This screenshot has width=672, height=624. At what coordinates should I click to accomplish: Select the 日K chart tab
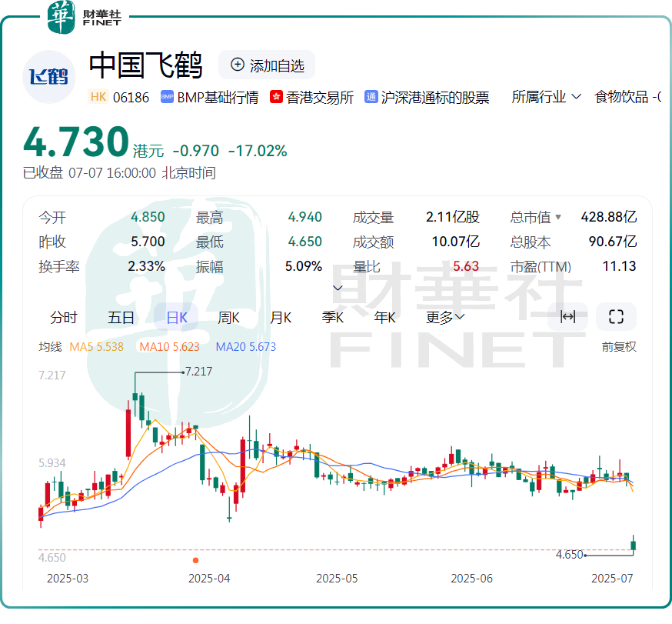[x=176, y=317]
